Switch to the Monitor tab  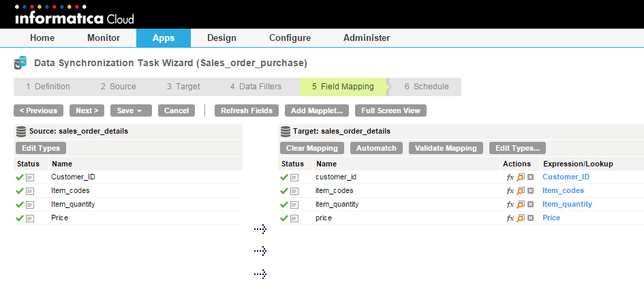coord(104,38)
